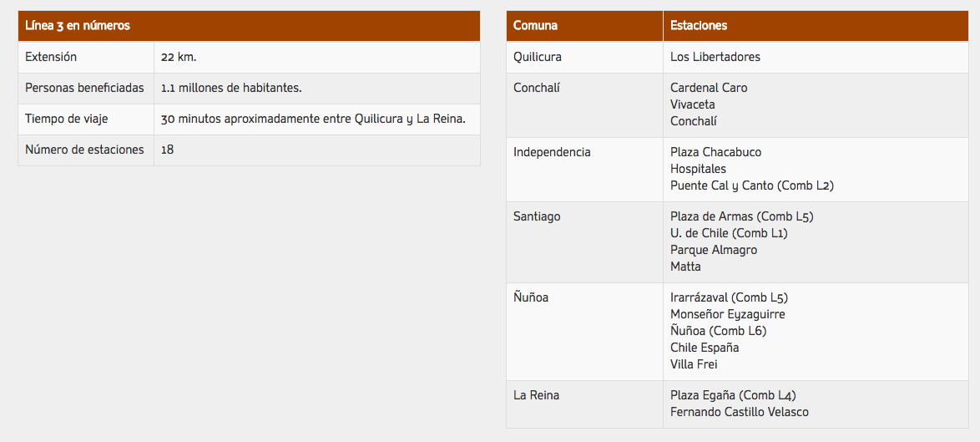The image size is (980, 442).
Task: Select the '18' stations value
Action: click(168, 150)
